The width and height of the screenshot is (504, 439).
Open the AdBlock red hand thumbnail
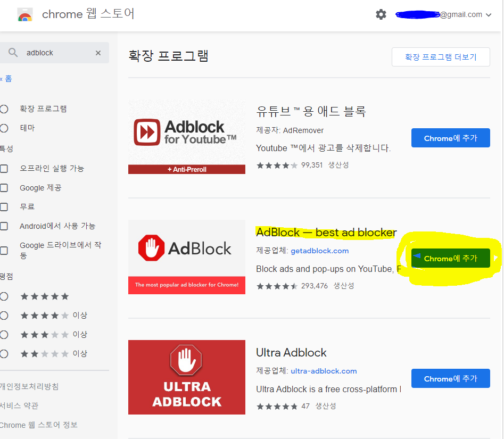tap(187, 257)
